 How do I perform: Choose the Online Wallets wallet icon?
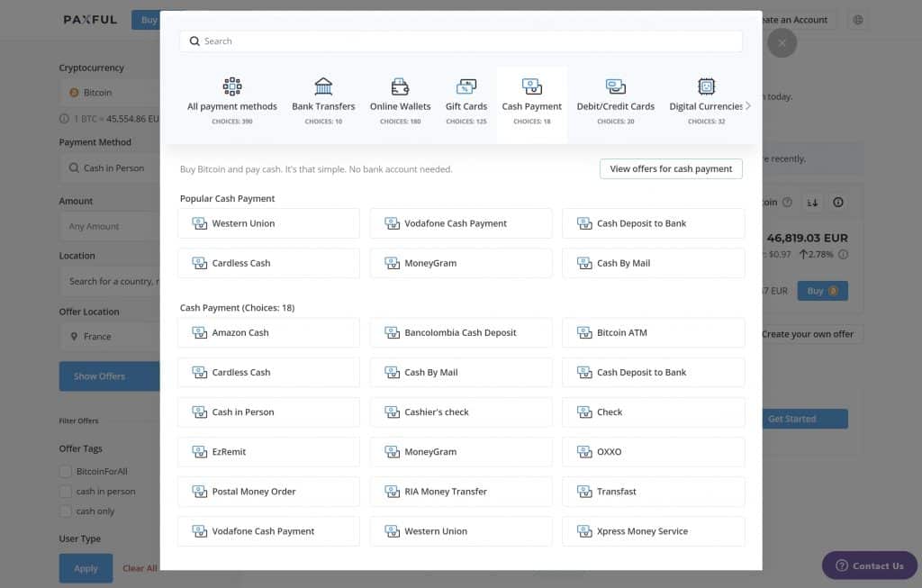[x=400, y=86]
